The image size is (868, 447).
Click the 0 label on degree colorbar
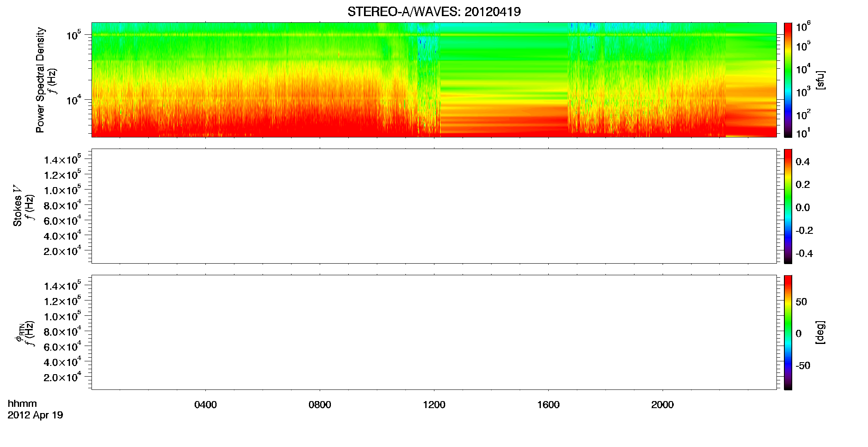pyautogui.click(x=799, y=334)
